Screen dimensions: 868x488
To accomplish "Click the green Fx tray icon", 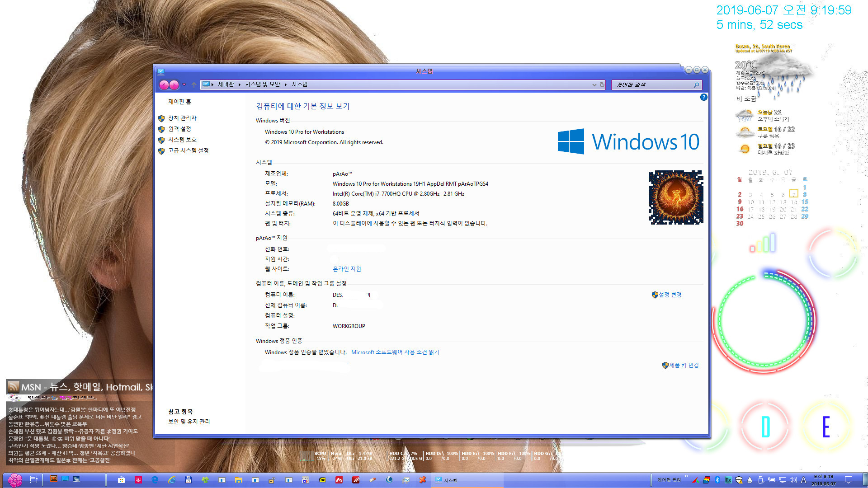I will [728, 480].
